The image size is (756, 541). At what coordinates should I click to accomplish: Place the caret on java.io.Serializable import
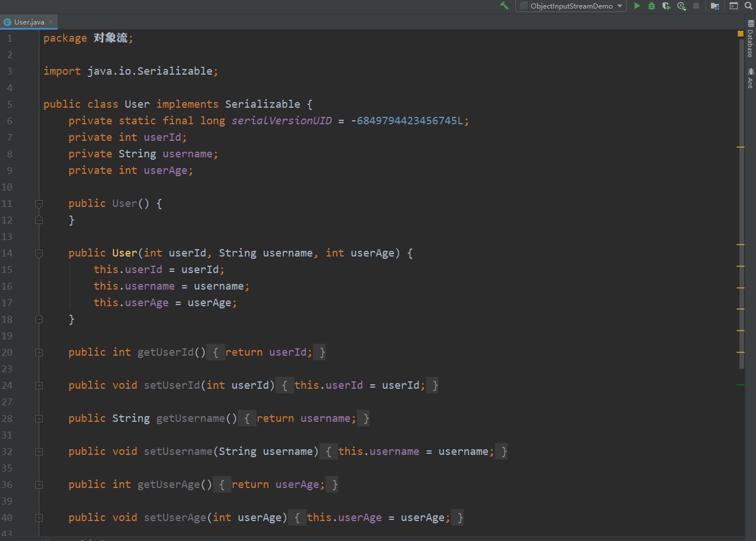(x=149, y=71)
